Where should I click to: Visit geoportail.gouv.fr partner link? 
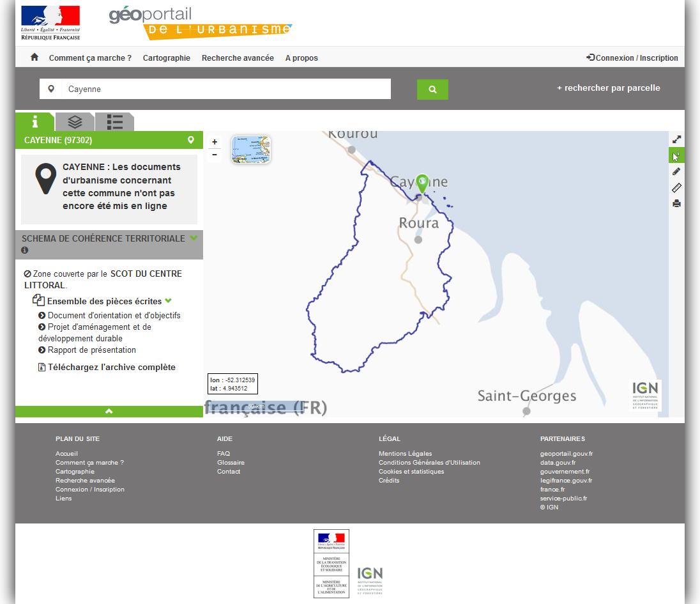(567, 453)
